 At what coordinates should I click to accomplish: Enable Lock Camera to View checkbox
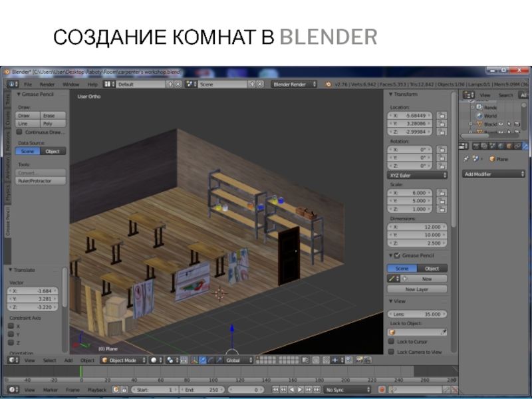391,352
